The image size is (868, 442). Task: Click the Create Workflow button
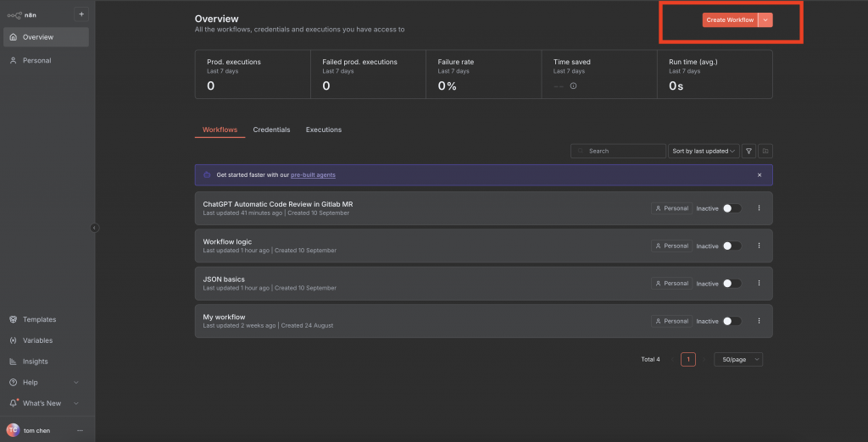(729, 19)
